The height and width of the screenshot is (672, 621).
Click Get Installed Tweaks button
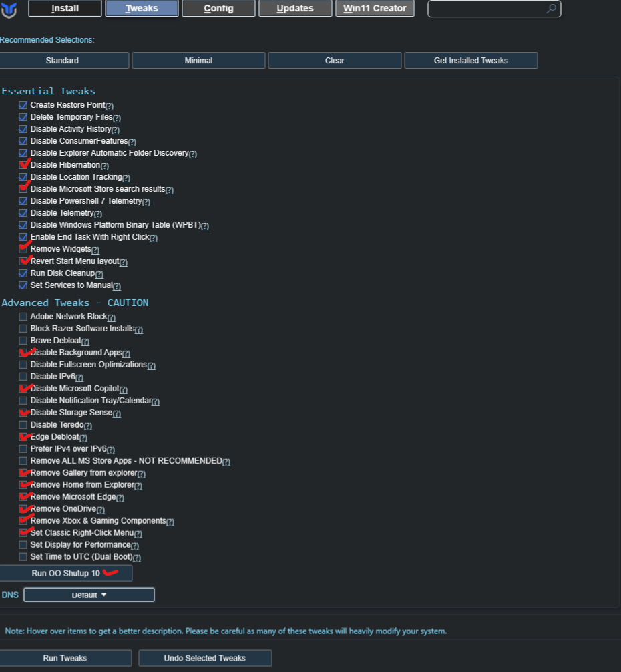pyautogui.click(x=471, y=60)
